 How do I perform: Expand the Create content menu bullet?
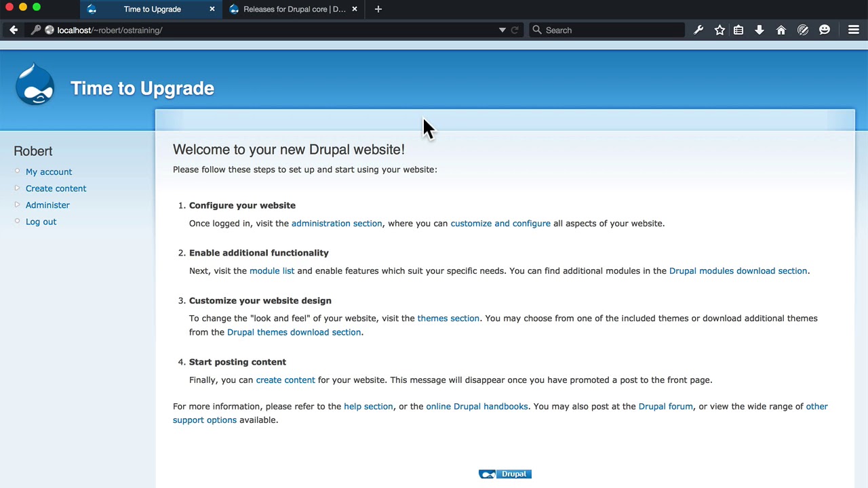18,188
